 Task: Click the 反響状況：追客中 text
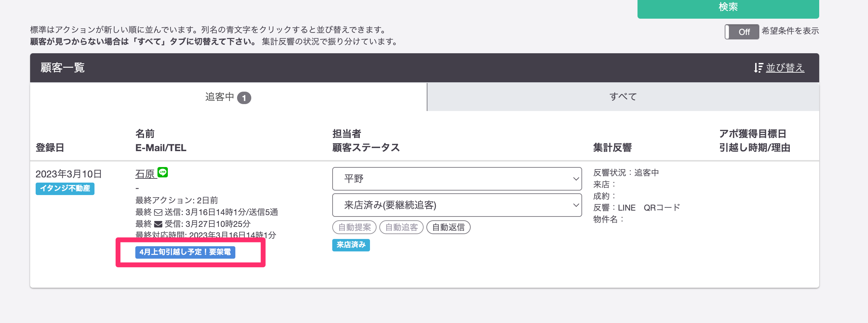click(626, 173)
